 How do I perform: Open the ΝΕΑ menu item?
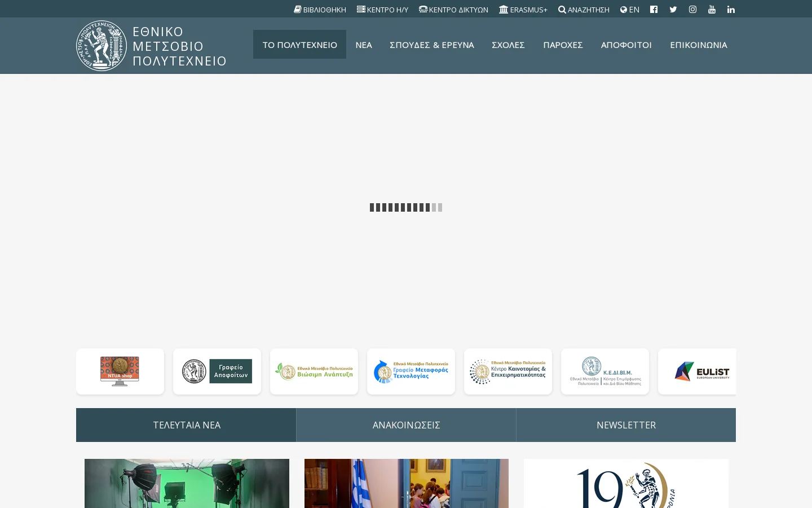pyautogui.click(x=364, y=45)
